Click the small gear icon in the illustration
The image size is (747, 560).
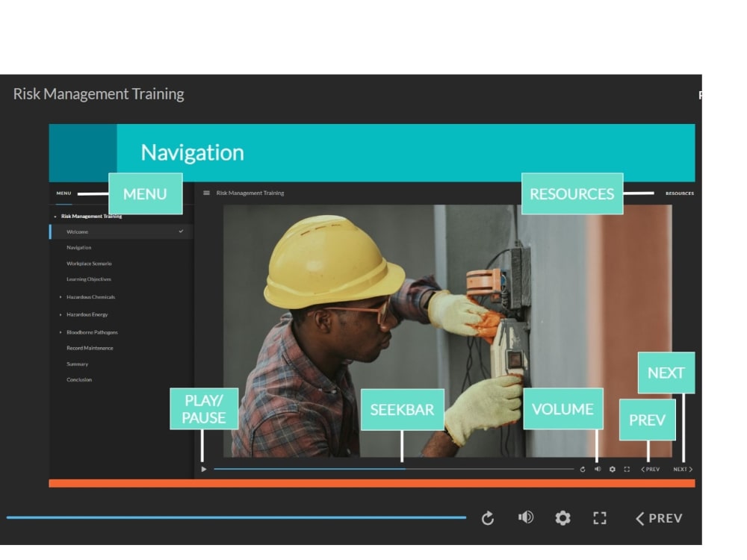(613, 469)
